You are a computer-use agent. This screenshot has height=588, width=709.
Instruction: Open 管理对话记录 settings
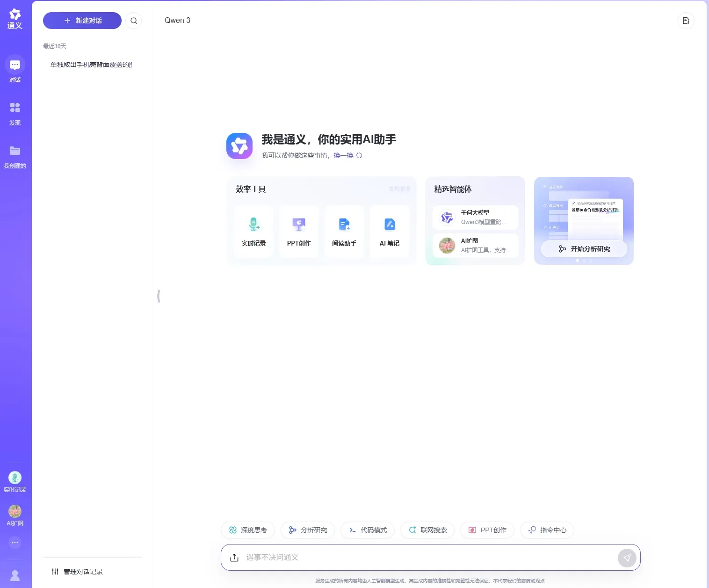78,572
